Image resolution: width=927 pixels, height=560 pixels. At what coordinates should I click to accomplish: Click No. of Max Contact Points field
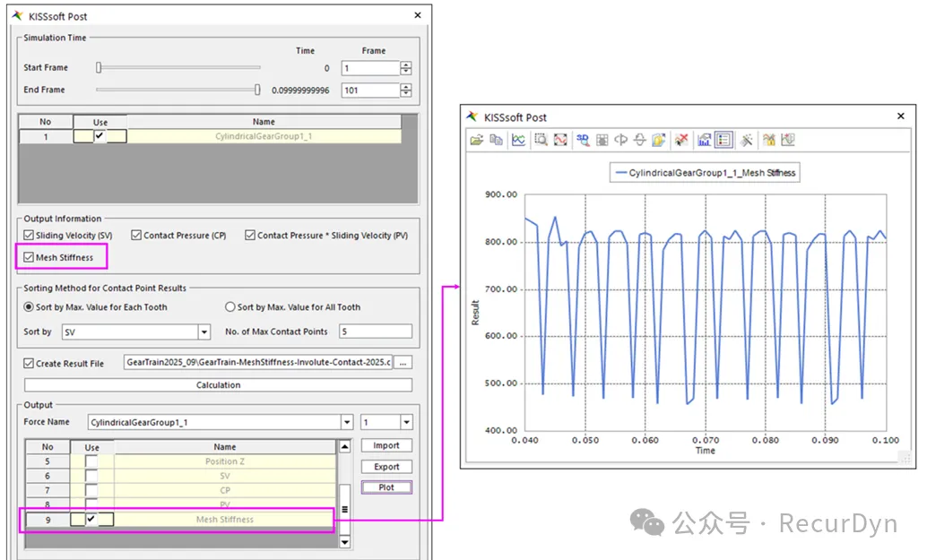pos(376,332)
